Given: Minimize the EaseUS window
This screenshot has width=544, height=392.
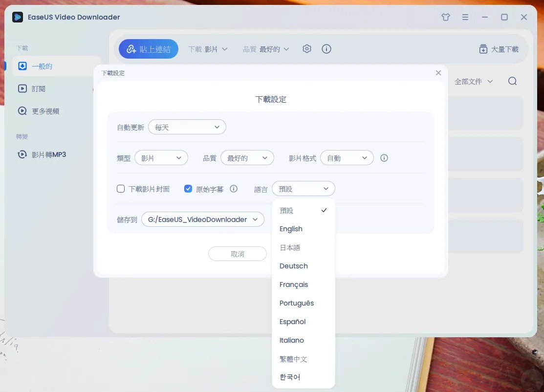Looking at the screenshot, I should pyautogui.click(x=485, y=17).
